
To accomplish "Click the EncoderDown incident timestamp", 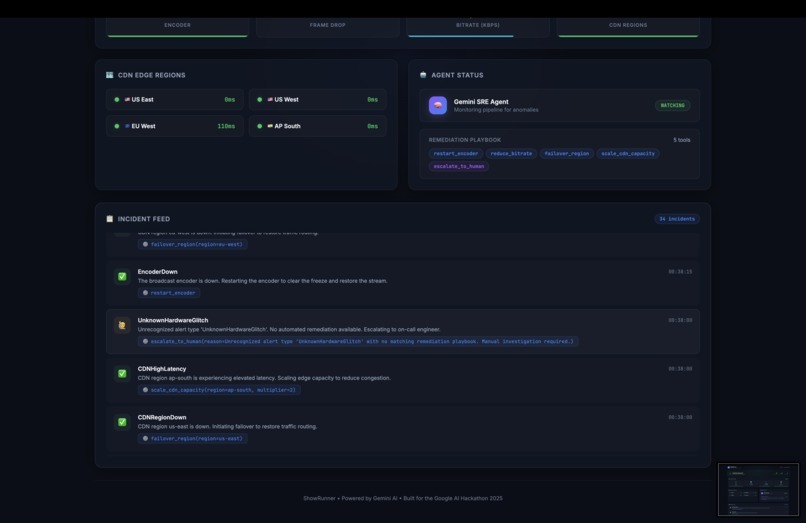I will 680,272.
